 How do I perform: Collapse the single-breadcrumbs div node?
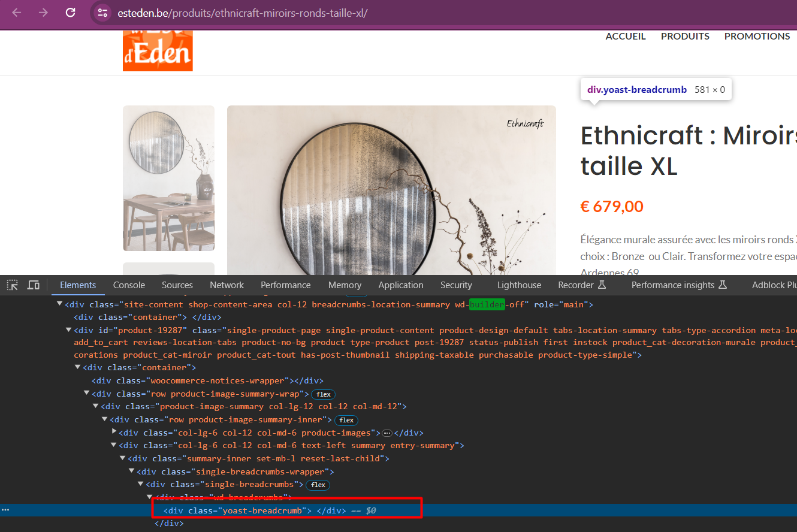click(140, 485)
